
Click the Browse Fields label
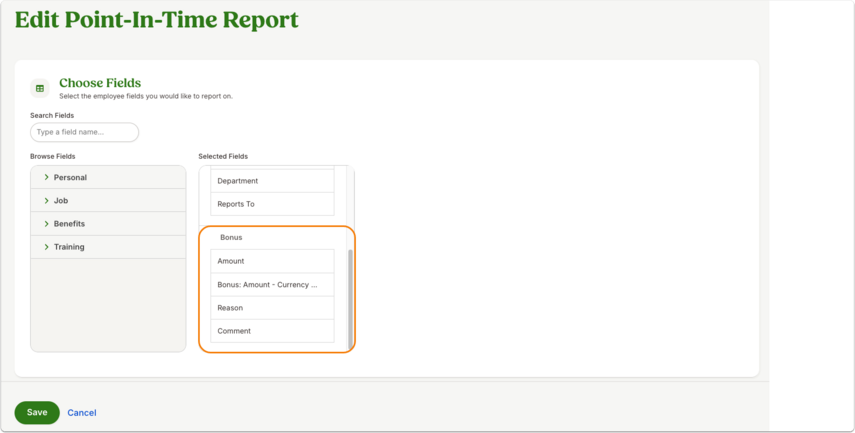pos(52,157)
